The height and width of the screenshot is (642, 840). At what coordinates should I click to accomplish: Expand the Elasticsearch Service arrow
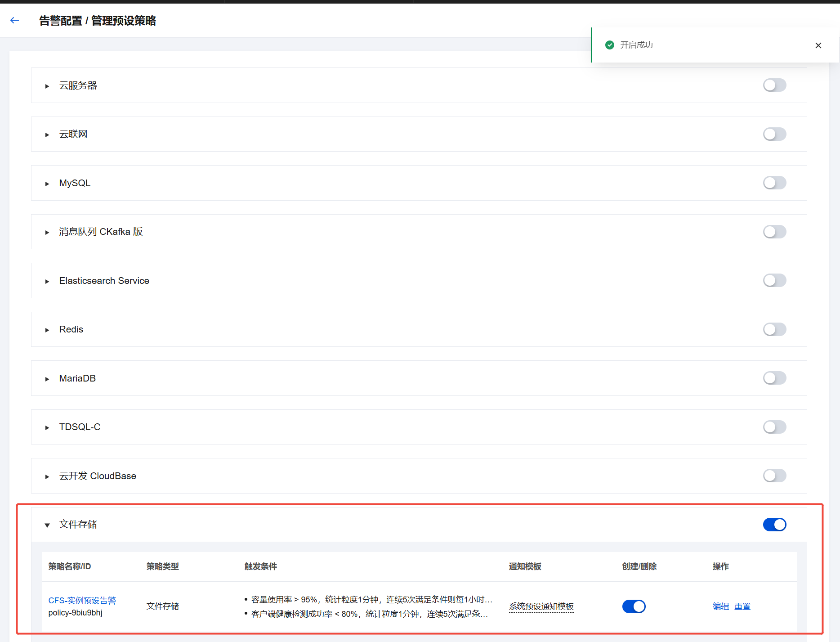point(47,281)
